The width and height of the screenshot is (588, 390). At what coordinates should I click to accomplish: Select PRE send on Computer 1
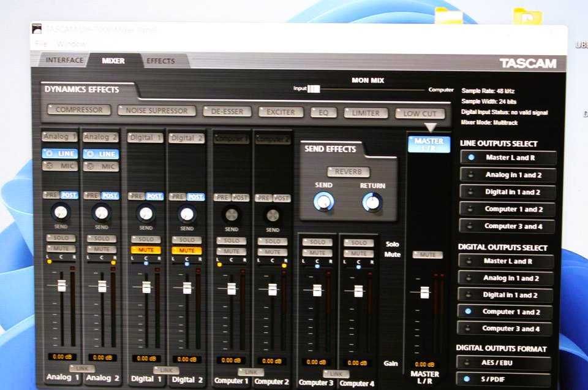(222, 197)
